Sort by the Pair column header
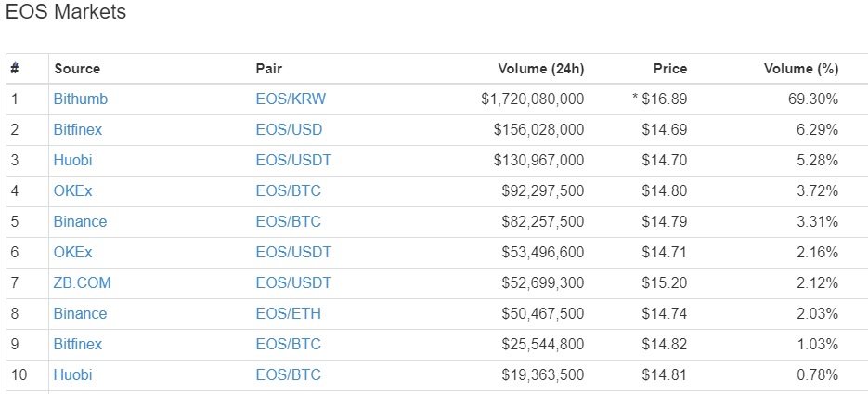This screenshot has height=394, width=868. tap(269, 69)
